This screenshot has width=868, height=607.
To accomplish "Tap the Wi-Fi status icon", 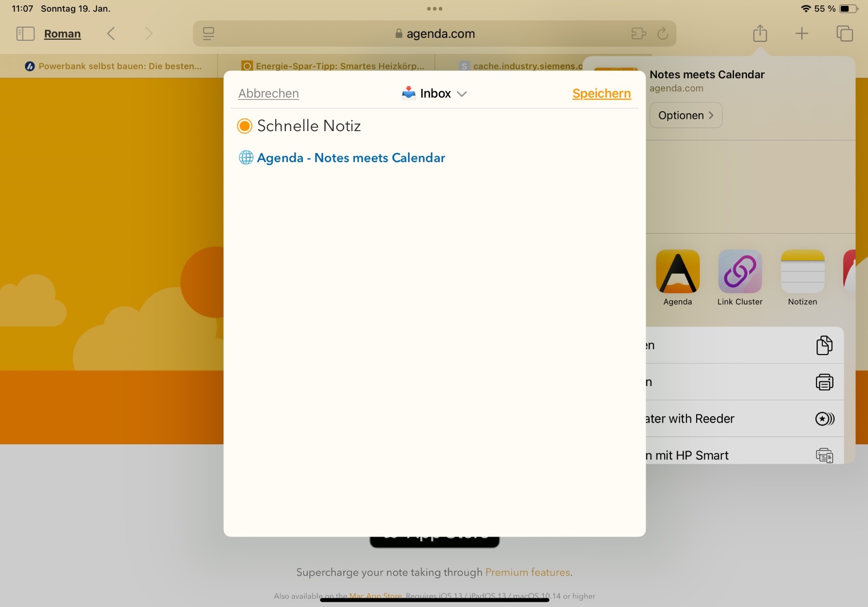I will click(806, 9).
